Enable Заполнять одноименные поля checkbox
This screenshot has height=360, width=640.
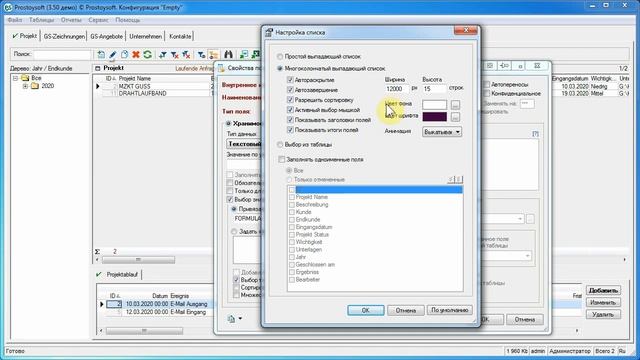[x=282, y=159]
